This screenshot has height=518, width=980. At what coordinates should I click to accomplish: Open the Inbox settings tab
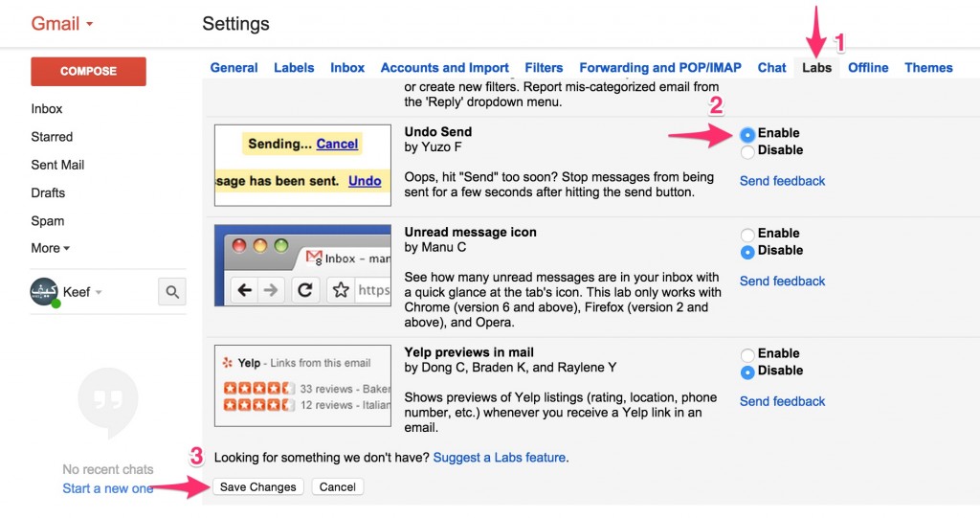tap(347, 68)
